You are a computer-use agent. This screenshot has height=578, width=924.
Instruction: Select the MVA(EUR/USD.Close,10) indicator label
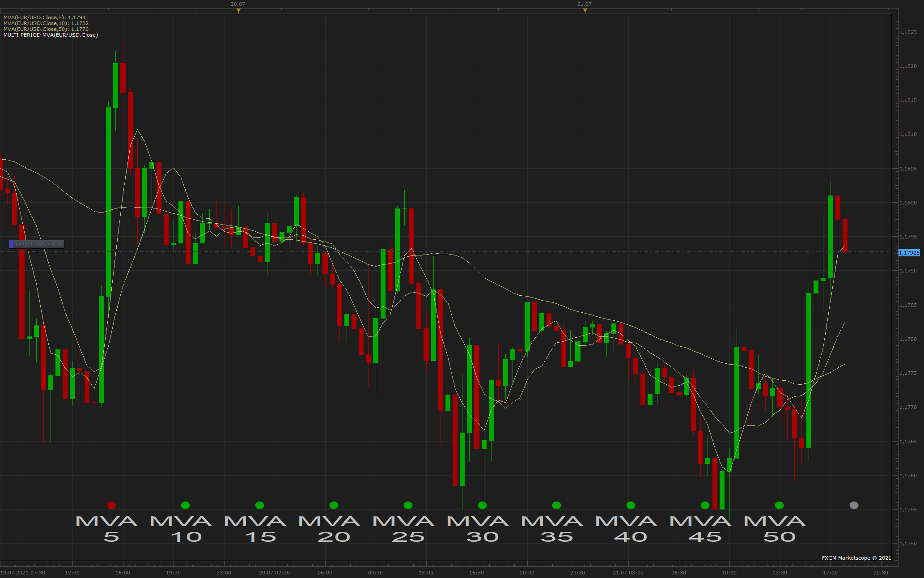click(46, 23)
